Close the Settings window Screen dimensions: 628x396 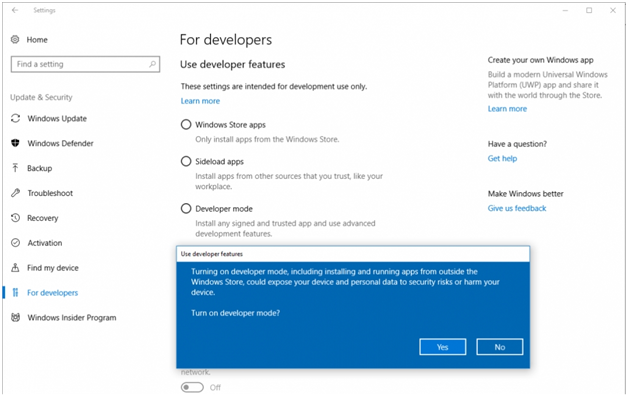coord(613,10)
